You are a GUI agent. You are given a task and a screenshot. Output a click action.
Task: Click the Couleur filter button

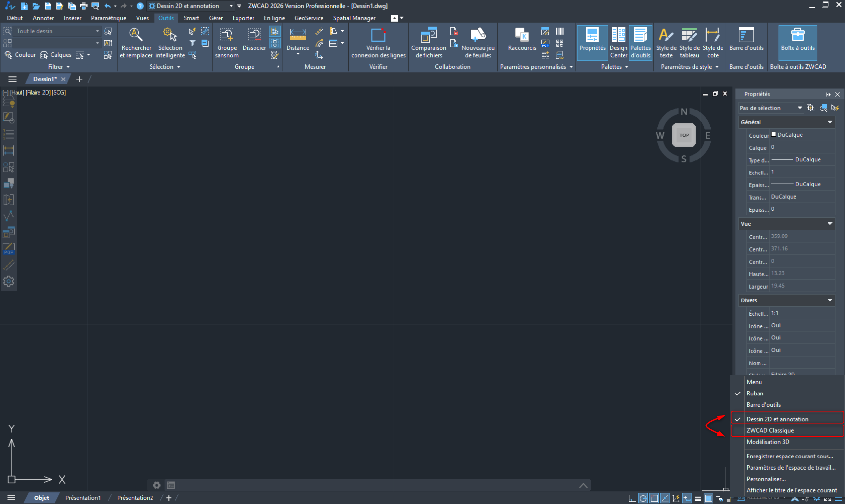click(20, 55)
